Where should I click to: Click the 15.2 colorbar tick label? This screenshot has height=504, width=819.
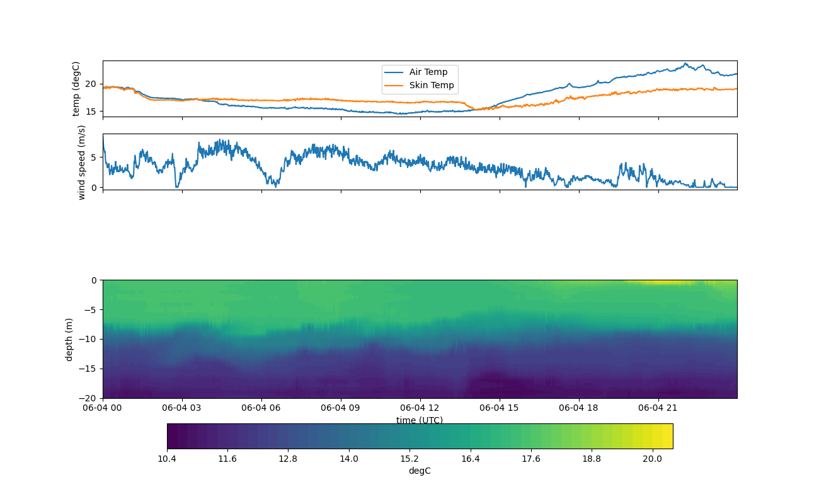tap(409, 459)
